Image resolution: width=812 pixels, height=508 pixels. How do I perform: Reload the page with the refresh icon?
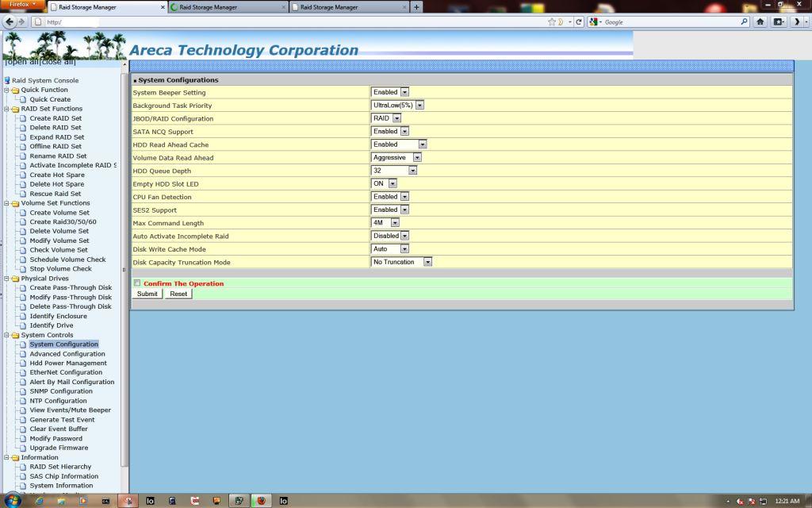click(x=580, y=21)
